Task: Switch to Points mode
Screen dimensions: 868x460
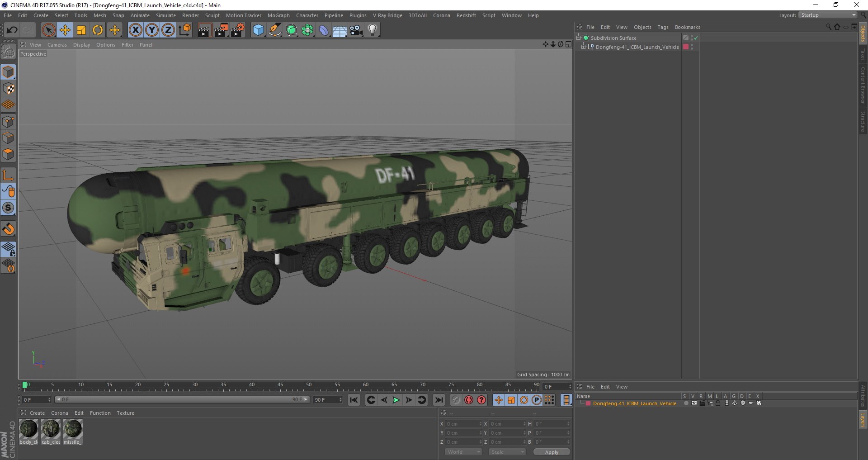Action: 8,122
